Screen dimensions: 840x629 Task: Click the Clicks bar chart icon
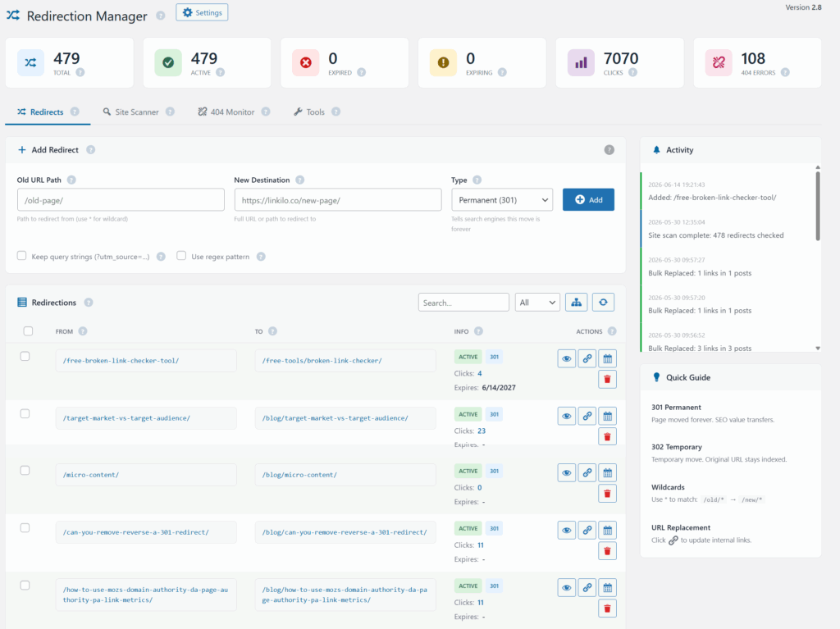582,62
